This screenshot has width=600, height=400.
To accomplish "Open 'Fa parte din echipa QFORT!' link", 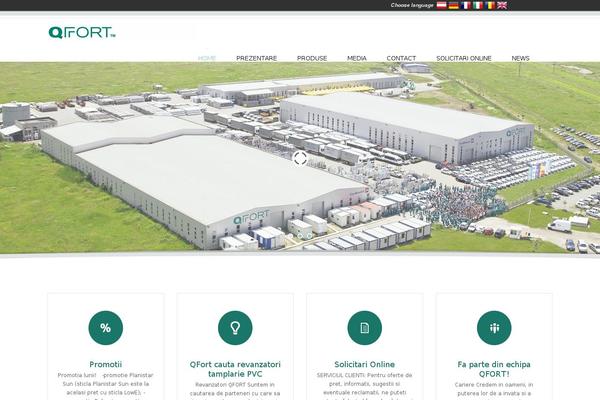I will [494, 369].
